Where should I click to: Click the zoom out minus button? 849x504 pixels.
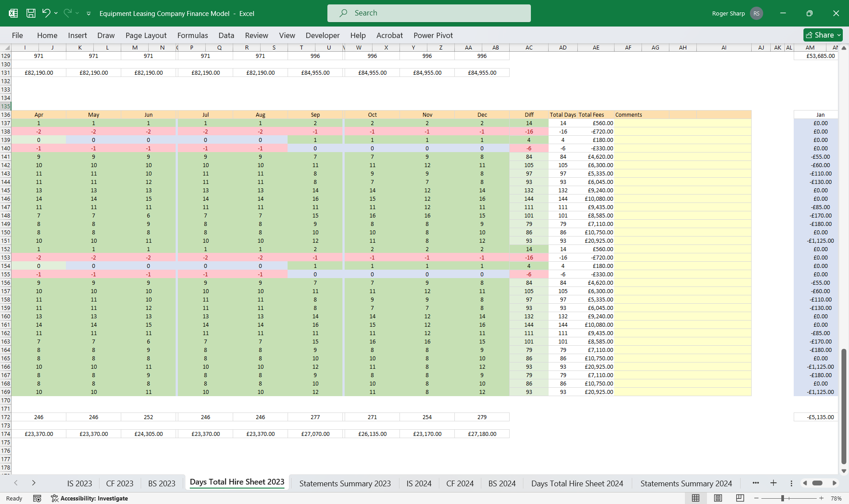pyautogui.click(x=756, y=498)
